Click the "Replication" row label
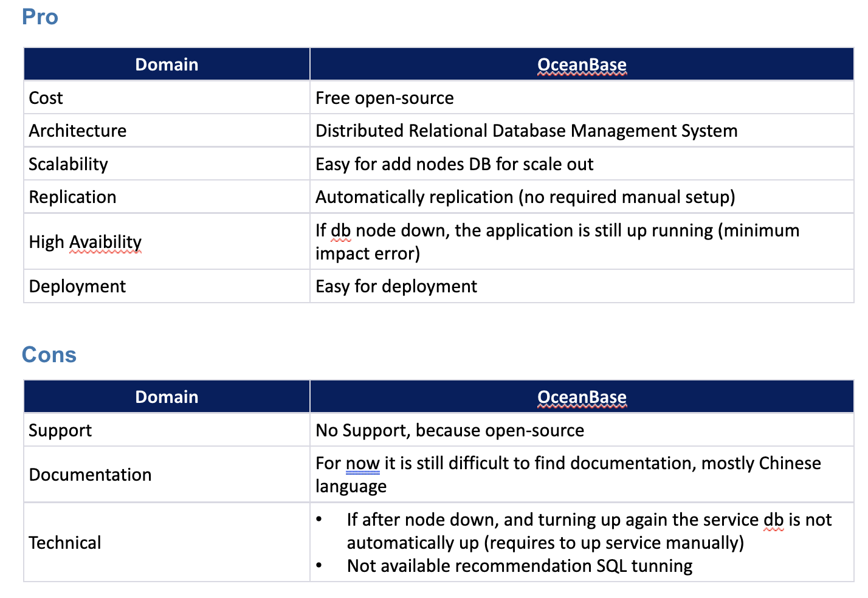 point(72,196)
